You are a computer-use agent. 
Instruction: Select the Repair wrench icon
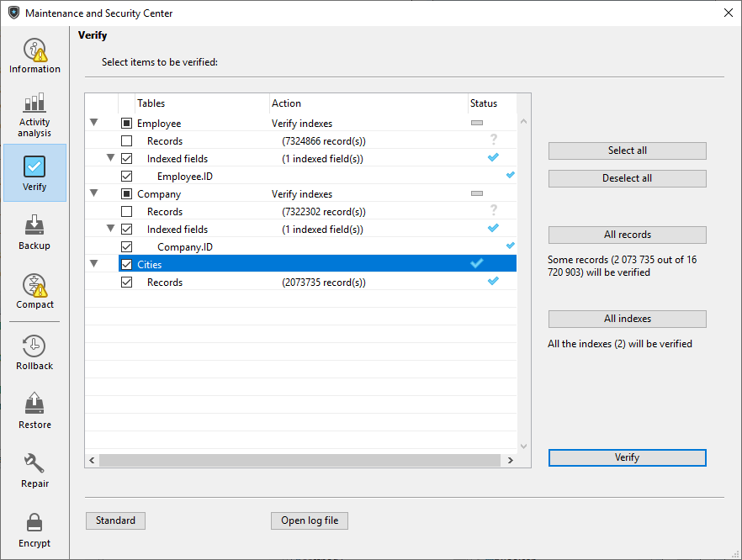(34, 469)
